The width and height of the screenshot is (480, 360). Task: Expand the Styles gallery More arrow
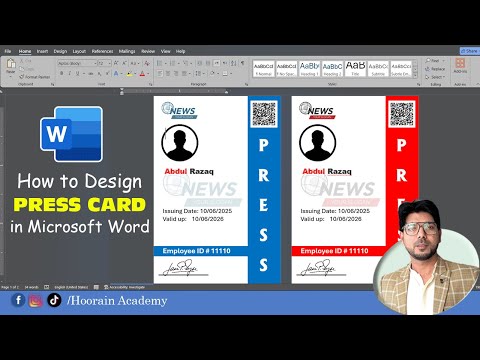pyautogui.click(x=415, y=75)
